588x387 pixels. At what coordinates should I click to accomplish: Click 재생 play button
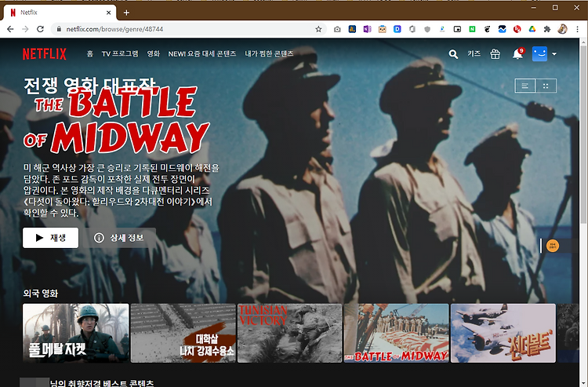tap(51, 238)
